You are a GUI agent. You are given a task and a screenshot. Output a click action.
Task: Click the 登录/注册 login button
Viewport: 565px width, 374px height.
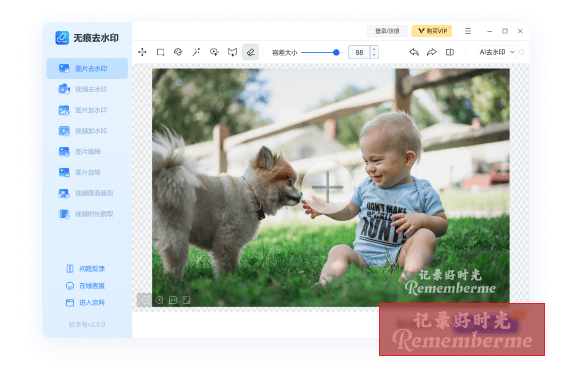point(387,31)
